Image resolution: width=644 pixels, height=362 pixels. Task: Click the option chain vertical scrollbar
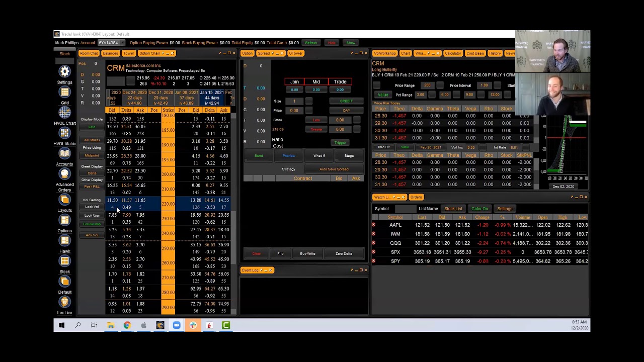233,213
